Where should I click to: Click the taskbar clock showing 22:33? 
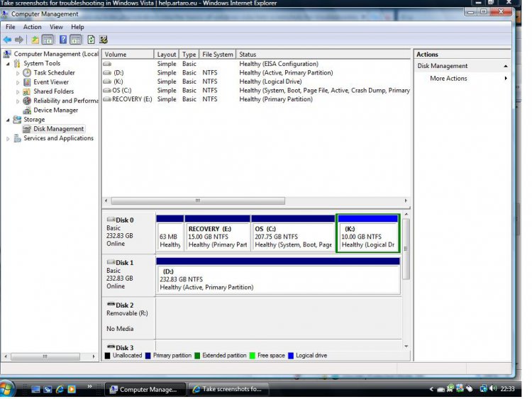tap(508, 389)
